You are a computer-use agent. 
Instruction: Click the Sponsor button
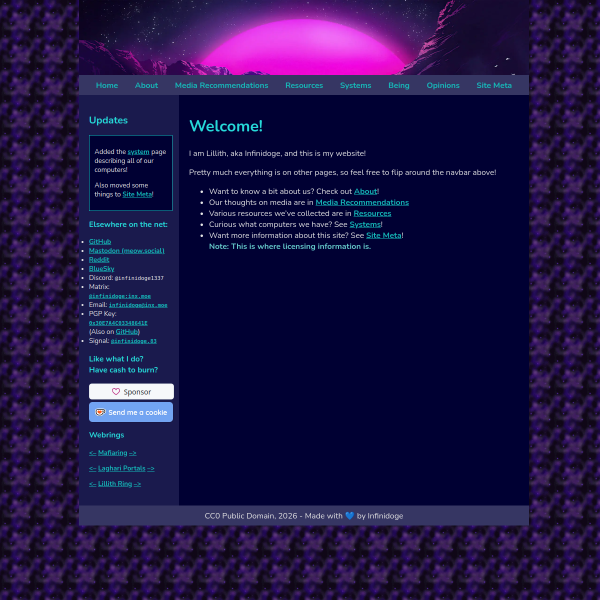pos(131,391)
